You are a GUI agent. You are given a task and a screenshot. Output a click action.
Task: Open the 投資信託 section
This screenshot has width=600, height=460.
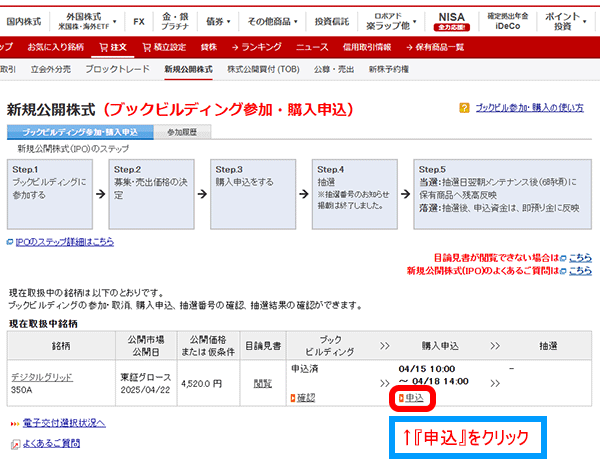(332, 21)
